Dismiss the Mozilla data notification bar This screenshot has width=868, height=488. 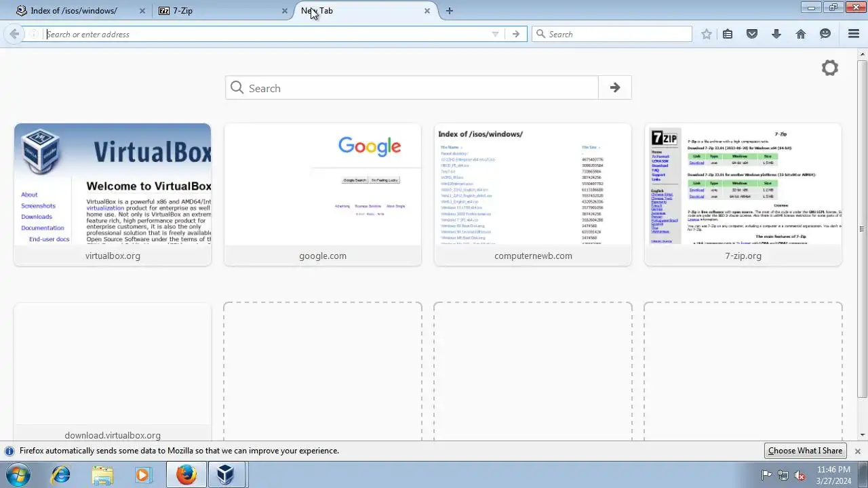pyautogui.click(x=857, y=451)
